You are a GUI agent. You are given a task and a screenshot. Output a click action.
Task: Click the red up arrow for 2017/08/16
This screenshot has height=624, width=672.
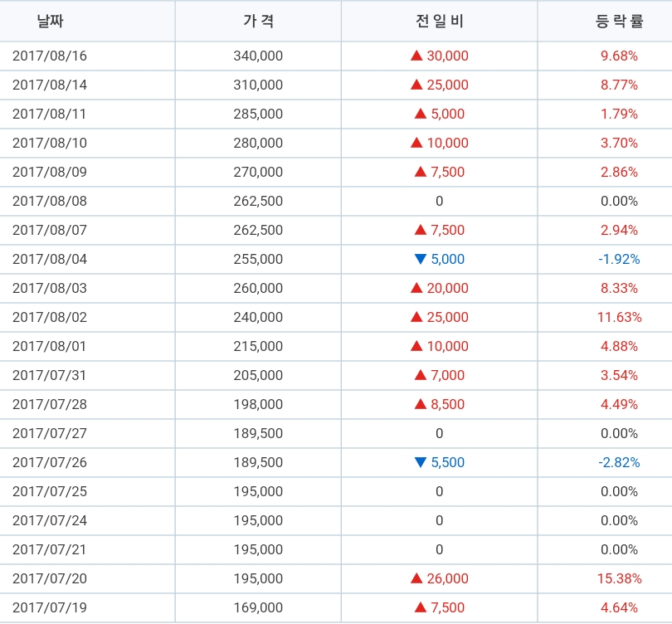pos(416,56)
